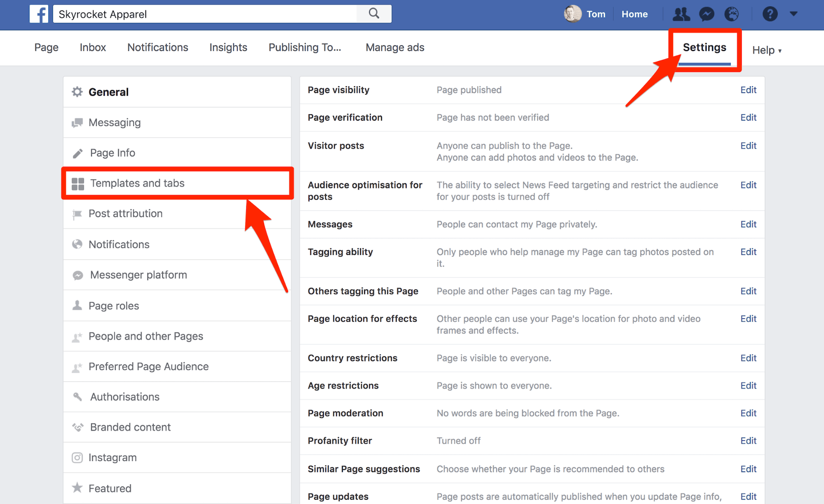The width and height of the screenshot is (824, 504).
Task: Click the flag icon beside Post attribution
Action: pos(77,214)
